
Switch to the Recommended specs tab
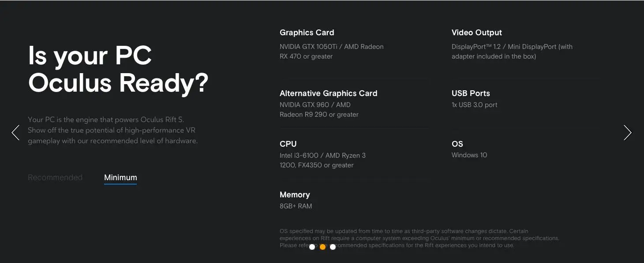tap(55, 178)
